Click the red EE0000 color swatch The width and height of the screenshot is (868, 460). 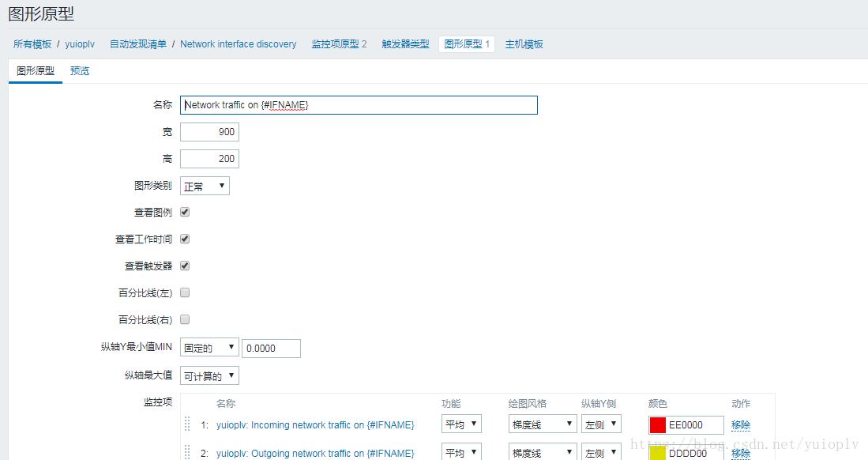pos(658,425)
